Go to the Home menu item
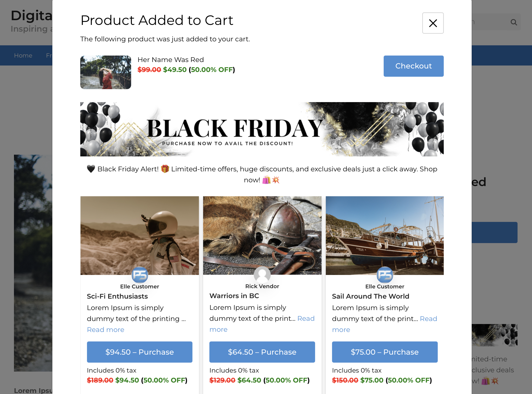This screenshot has height=394, width=532. tap(23, 55)
